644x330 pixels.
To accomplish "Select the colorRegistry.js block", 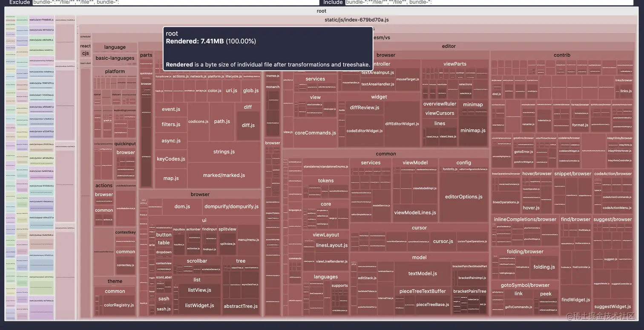I will coord(119,305).
